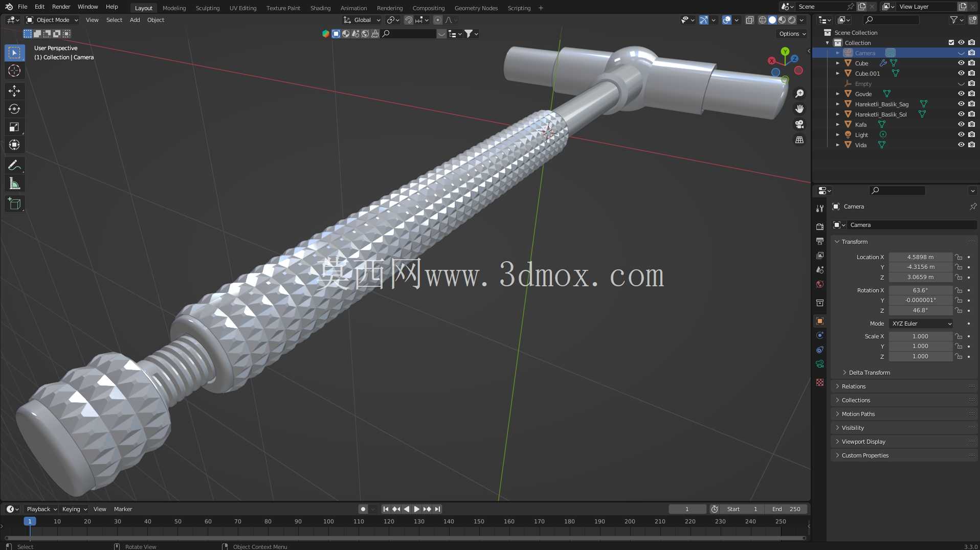The image size is (980, 550).
Task: Open the Object Mode dropdown
Action: tap(52, 20)
